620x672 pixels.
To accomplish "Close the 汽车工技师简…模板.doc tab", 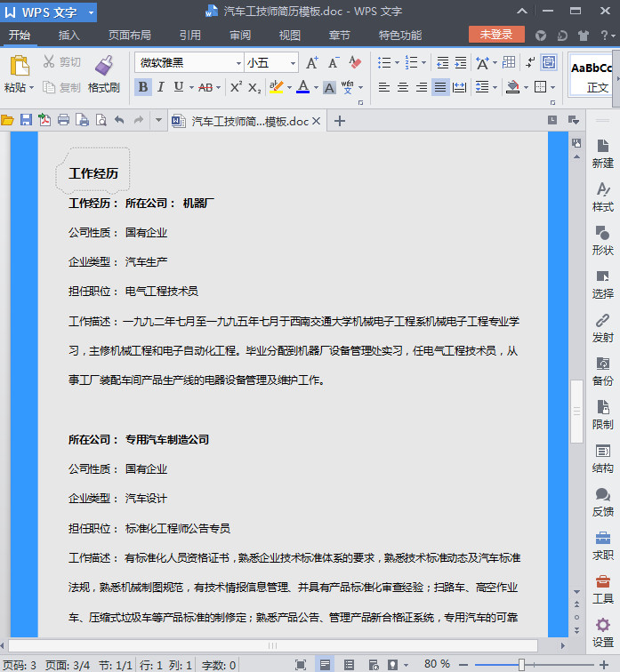I will [316, 121].
